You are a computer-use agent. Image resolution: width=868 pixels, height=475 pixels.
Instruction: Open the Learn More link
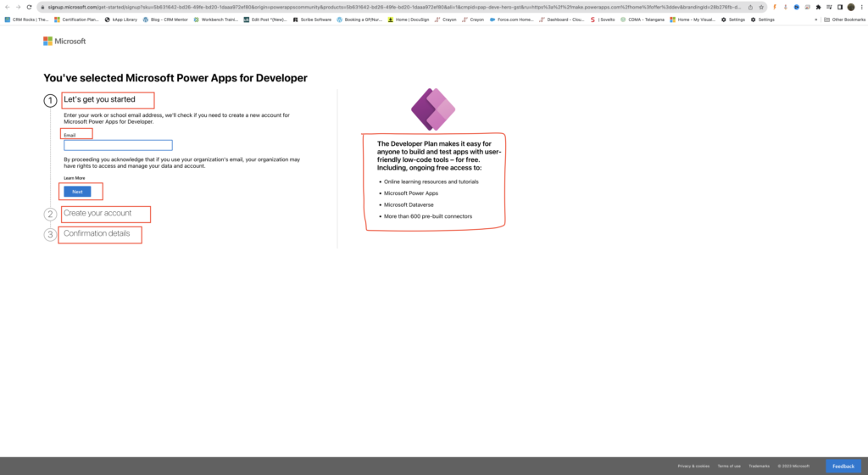click(x=75, y=178)
